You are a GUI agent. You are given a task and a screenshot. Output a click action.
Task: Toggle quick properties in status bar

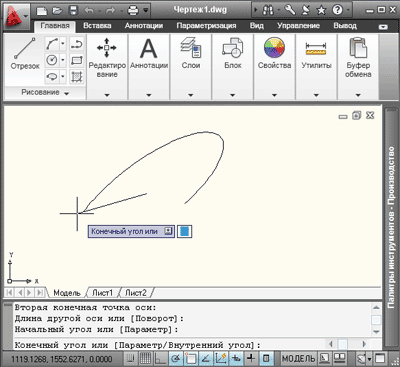click(x=266, y=359)
